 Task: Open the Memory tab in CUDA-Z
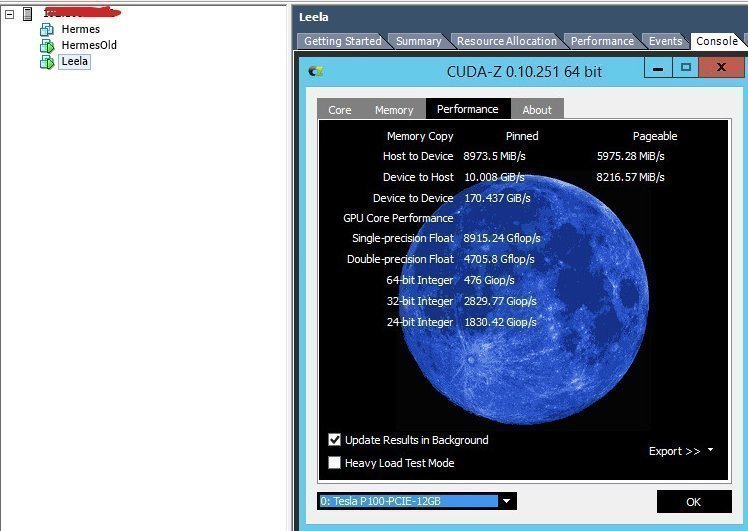pyautogui.click(x=394, y=110)
